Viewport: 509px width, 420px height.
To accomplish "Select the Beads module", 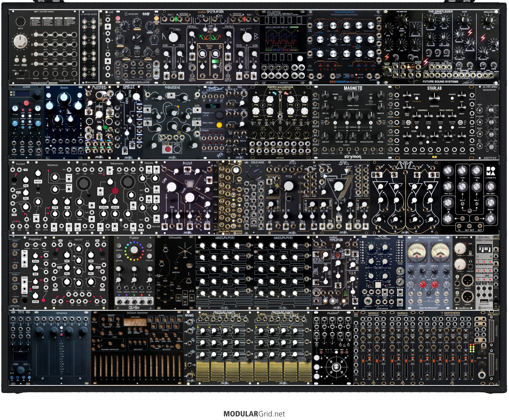I will pyautogui.click(x=64, y=122).
